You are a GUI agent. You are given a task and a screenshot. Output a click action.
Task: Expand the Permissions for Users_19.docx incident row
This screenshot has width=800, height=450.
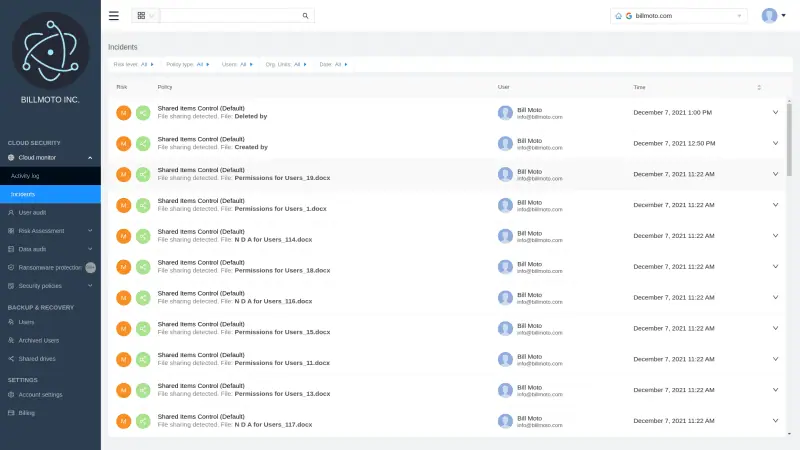(x=775, y=174)
